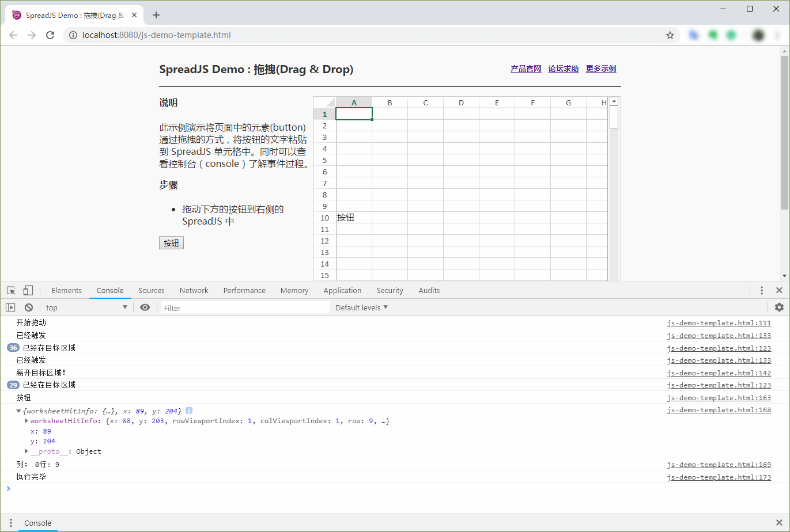
Task: Click the browser Forward arrow
Action: click(32, 35)
